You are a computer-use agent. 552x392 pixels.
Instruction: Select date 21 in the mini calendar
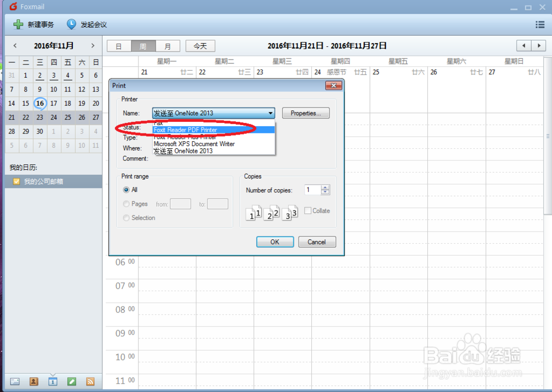(x=12, y=117)
